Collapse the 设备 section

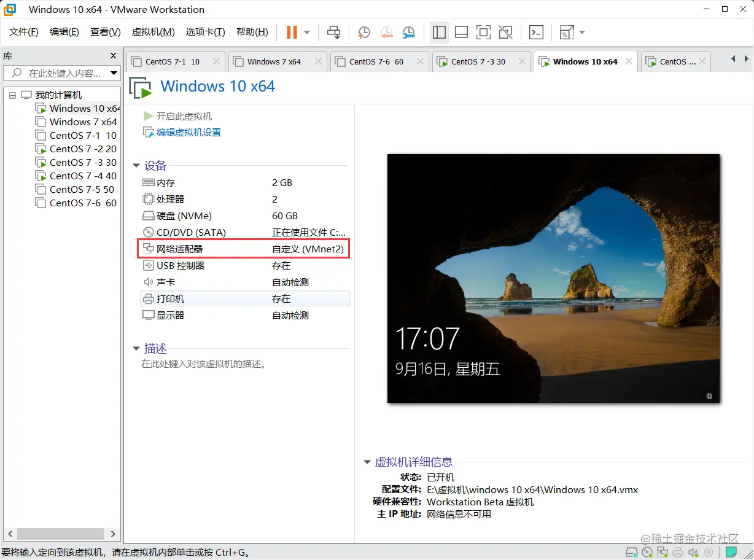[136, 165]
